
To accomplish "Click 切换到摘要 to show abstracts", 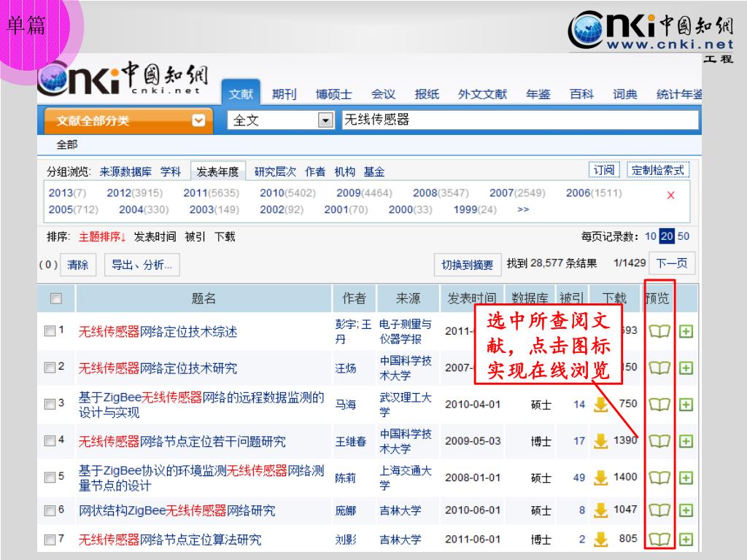I will click(468, 265).
